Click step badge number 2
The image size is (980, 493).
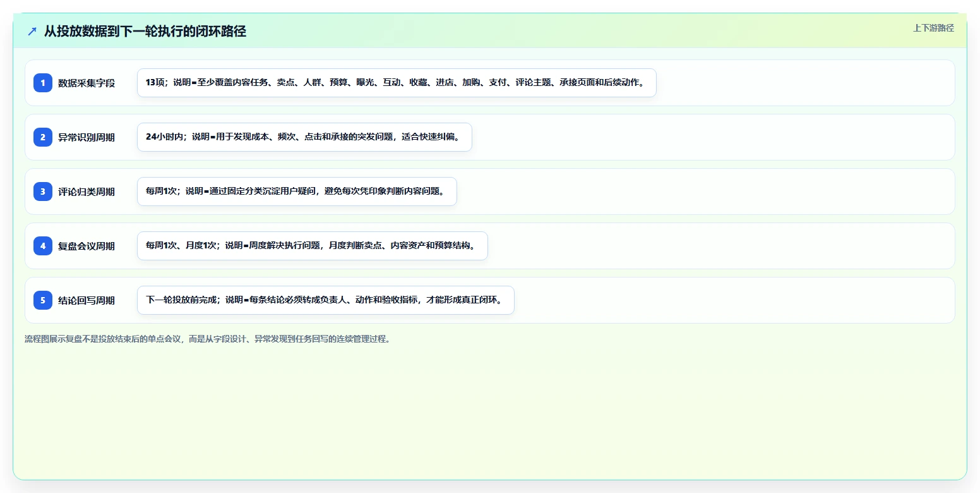point(43,137)
